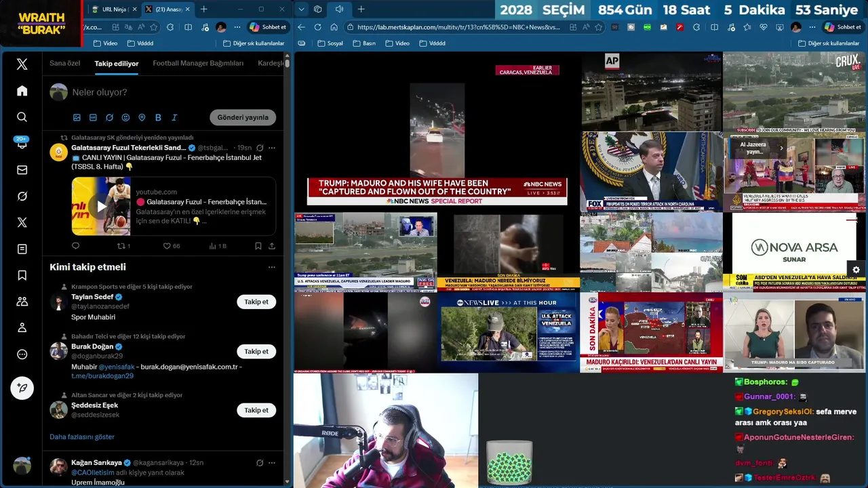This screenshot has height=488, width=868.
Task: Click the X logo at sidebar top
Action: pos(22,64)
